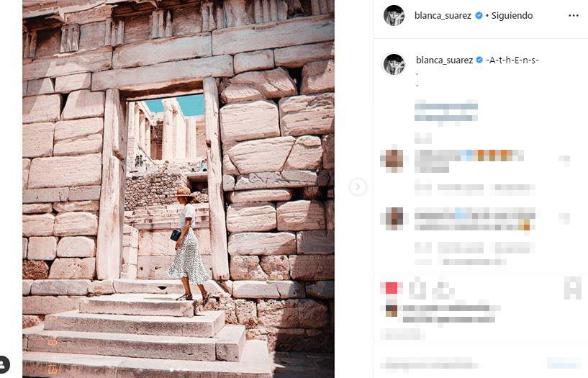Open second commenter's profile avatar
Screen dimensions: 588x378
coord(393,218)
